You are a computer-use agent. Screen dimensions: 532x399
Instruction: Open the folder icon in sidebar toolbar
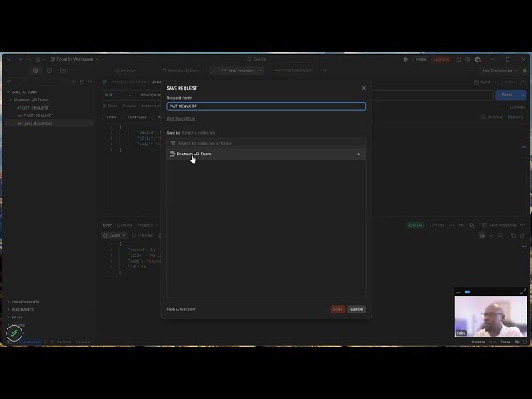coord(63,71)
